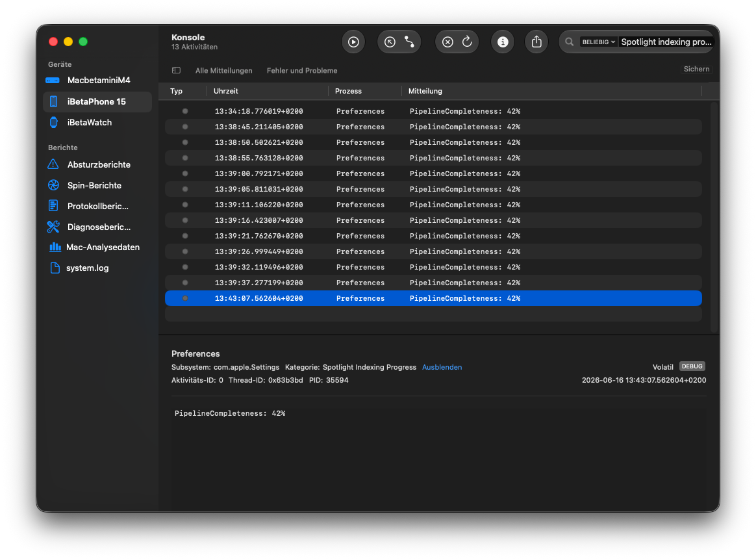Toggle the Info pane button
This screenshot has width=756, height=560.
pos(503,42)
